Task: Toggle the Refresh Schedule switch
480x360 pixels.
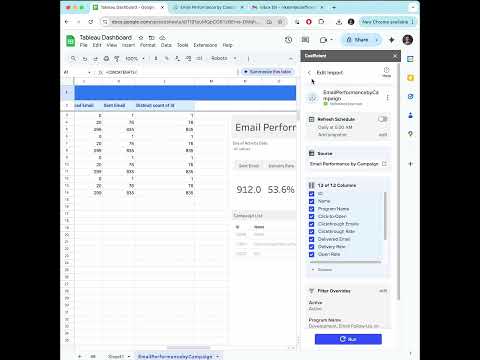Action: (383, 119)
